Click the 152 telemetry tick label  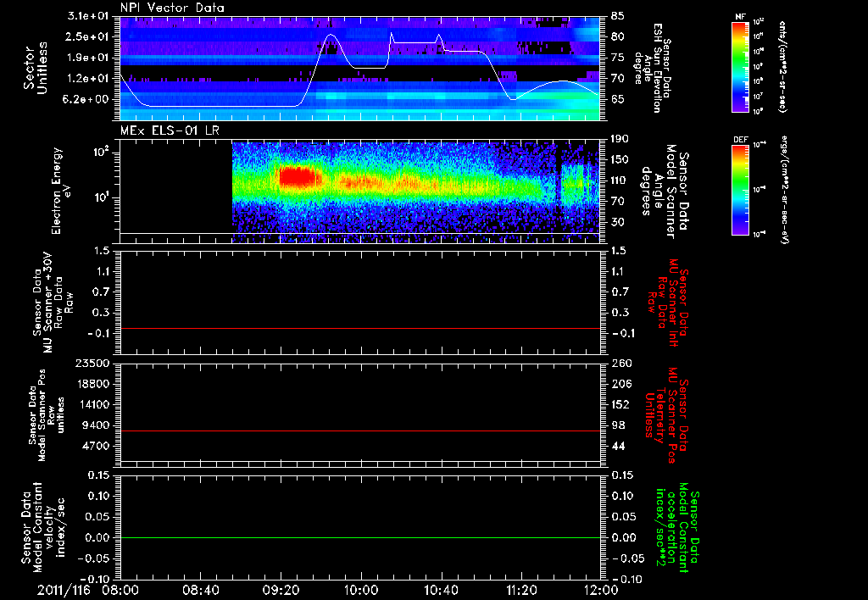click(620, 404)
